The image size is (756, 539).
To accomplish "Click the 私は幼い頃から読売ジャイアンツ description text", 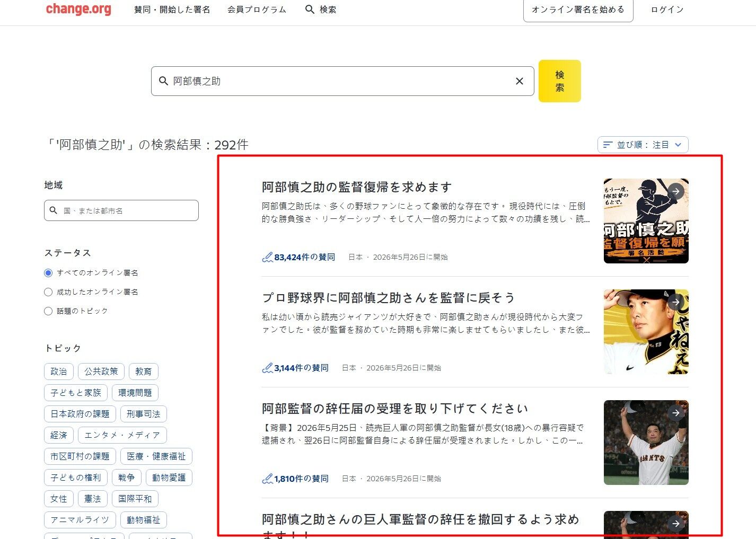I will point(426,323).
